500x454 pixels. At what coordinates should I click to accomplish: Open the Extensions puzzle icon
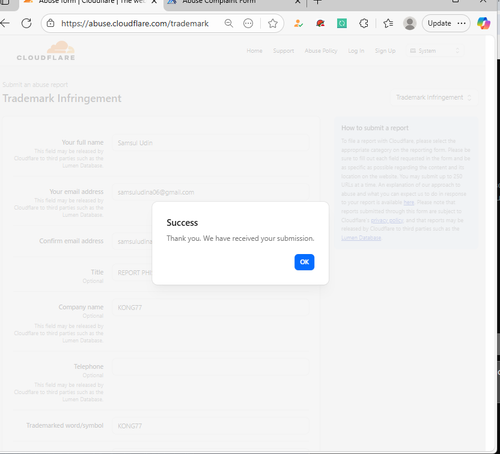coord(364,23)
